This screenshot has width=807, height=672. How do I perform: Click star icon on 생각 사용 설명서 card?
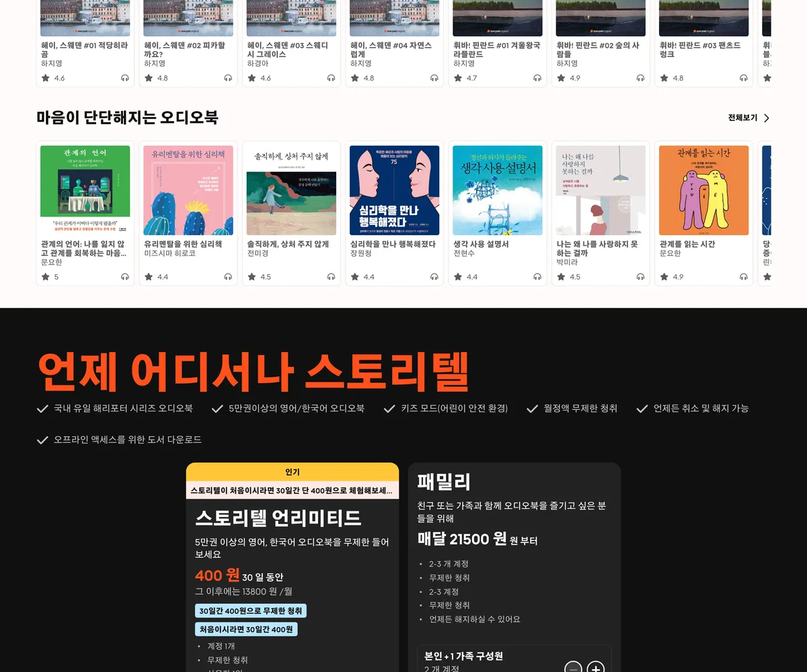(458, 277)
